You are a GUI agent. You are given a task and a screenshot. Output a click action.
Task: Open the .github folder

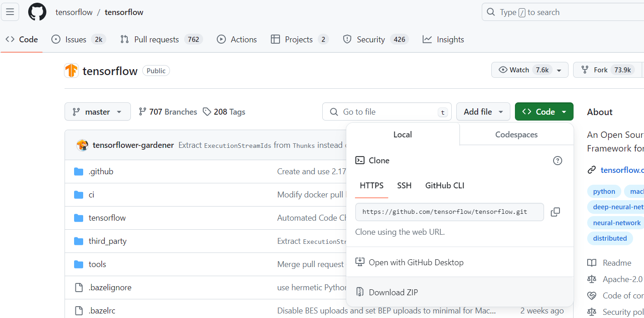click(101, 172)
